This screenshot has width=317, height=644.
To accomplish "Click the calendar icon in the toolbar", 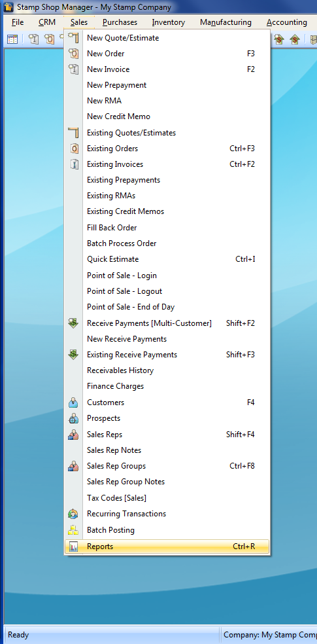I will point(12,39).
